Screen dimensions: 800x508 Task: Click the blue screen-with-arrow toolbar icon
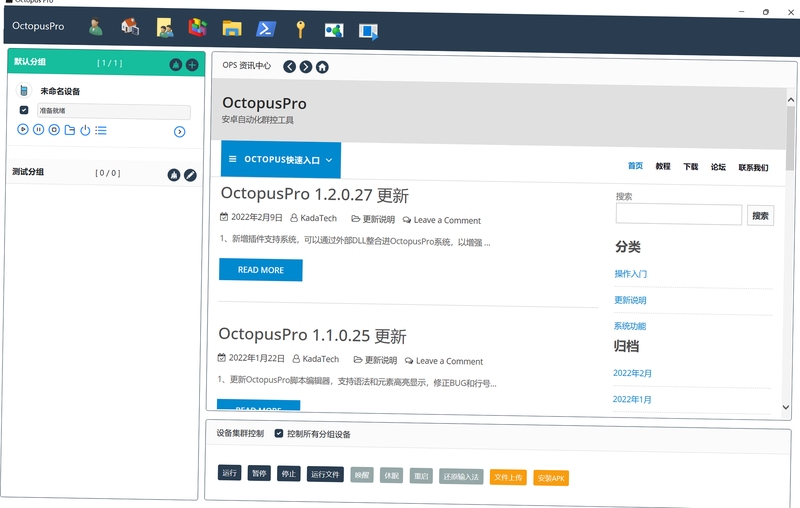click(368, 32)
